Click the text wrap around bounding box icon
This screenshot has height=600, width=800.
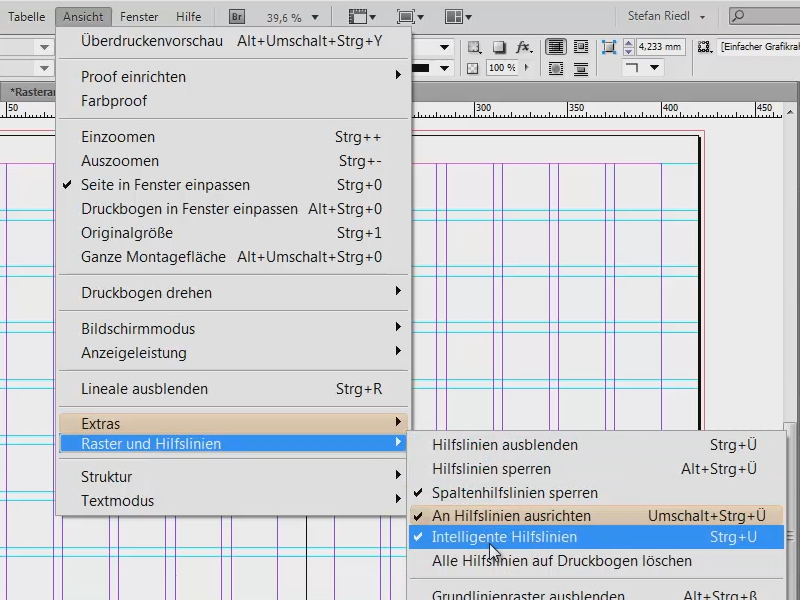pos(582,48)
